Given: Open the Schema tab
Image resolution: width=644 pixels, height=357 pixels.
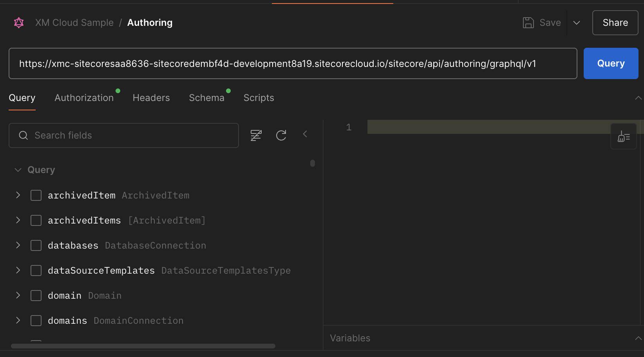Looking at the screenshot, I should (x=206, y=98).
